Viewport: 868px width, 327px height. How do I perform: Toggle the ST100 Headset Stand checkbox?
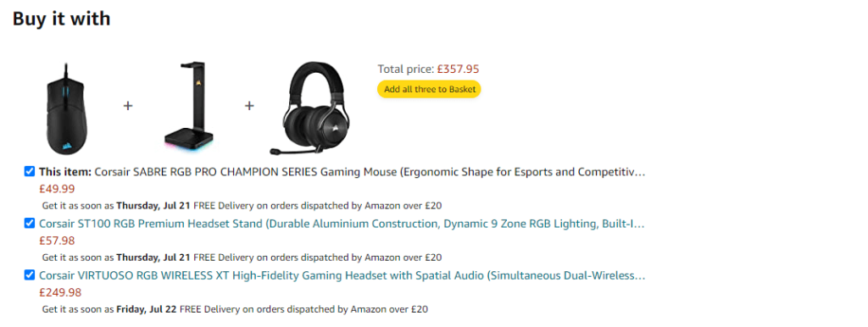[30, 224]
